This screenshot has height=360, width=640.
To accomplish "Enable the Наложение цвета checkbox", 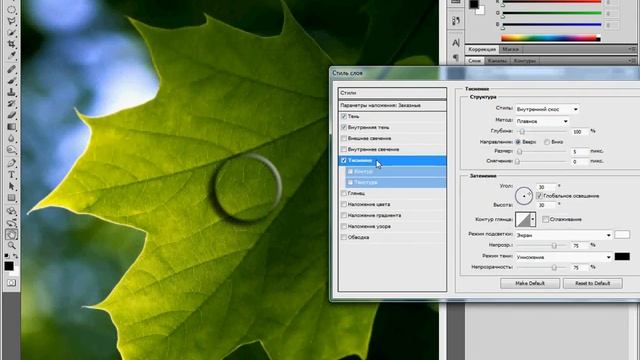I will (344, 204).
